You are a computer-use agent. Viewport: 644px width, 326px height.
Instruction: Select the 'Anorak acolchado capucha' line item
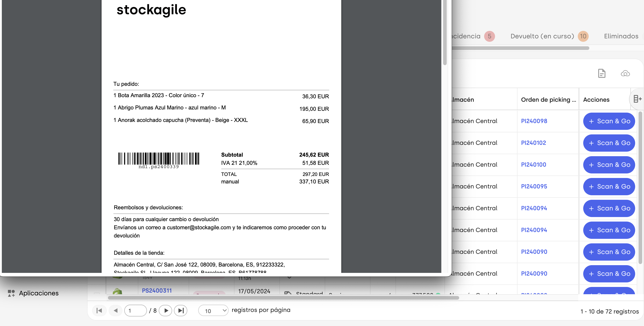point(181,120)
